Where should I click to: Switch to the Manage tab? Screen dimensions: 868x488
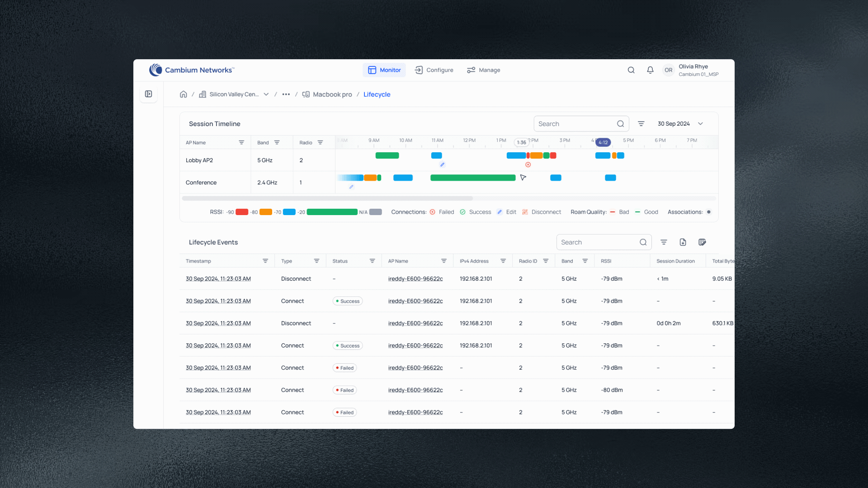pos(484,70)
